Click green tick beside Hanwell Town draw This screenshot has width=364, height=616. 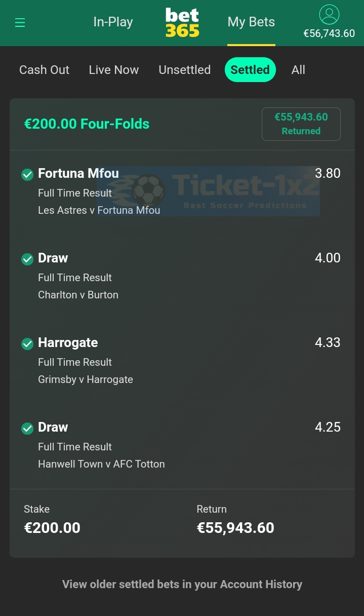pos(27,428)
